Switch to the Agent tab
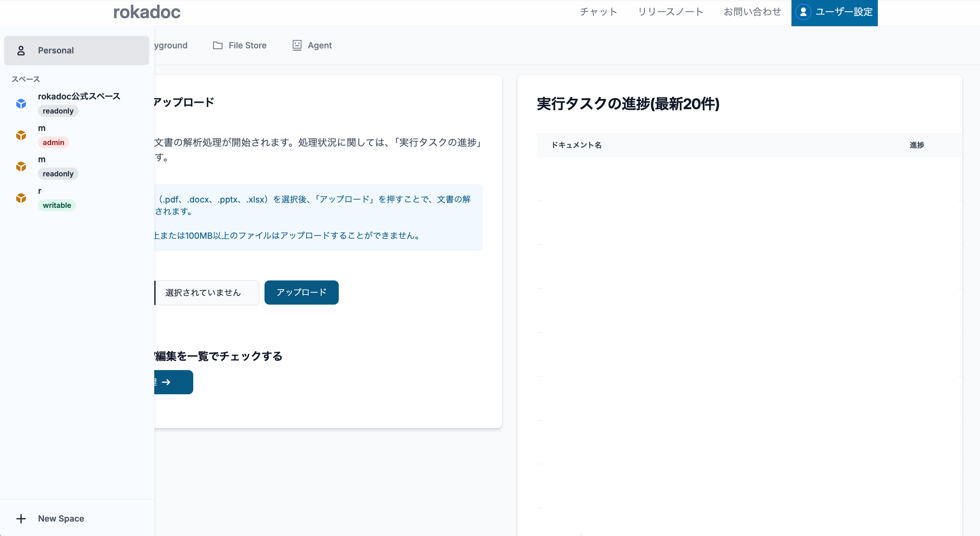The height and width of the screenshot is (536, 980). point(312,45)
